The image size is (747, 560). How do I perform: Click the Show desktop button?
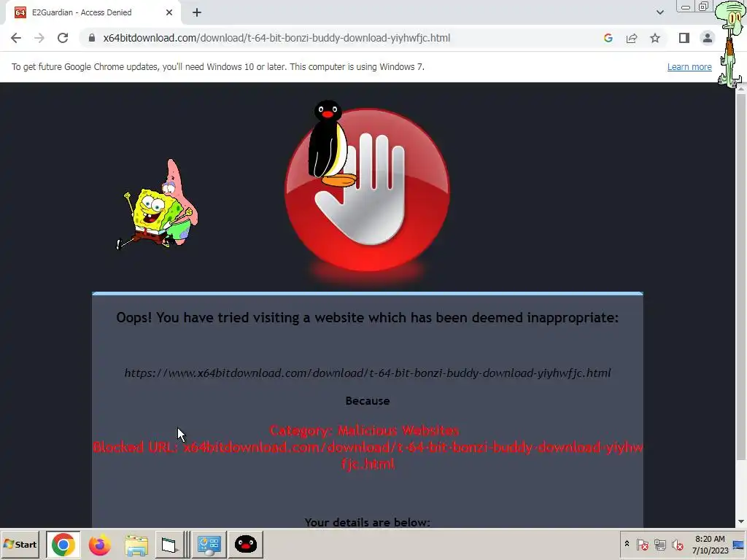739,544
